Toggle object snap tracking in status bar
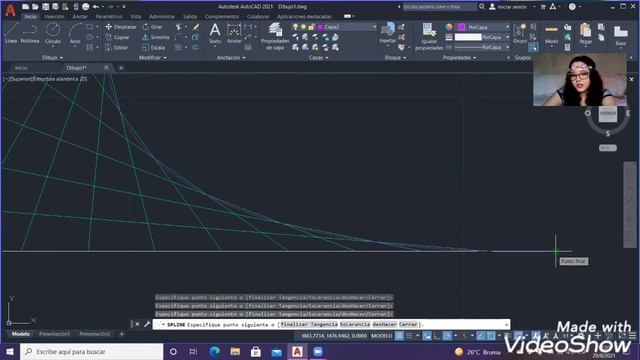The height and width of the screenshot is (360, 640). 481,336
